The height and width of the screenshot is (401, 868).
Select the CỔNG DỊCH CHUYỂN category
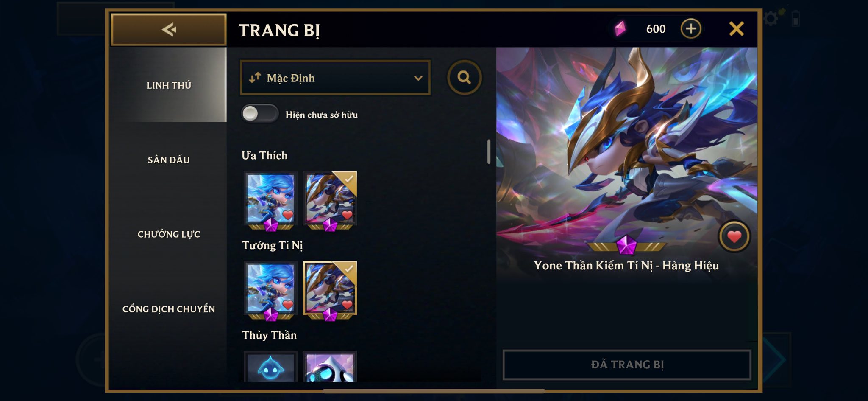click(x=168, y=309)
